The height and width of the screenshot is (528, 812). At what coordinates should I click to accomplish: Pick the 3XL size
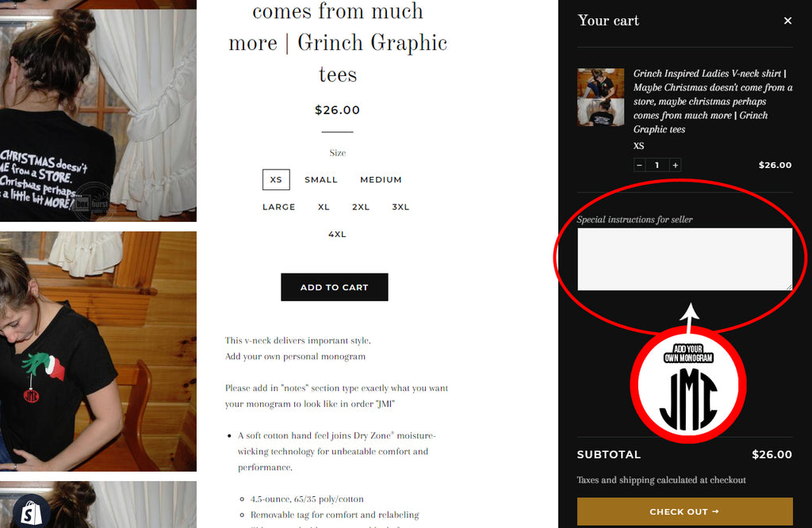click(400, 207)
